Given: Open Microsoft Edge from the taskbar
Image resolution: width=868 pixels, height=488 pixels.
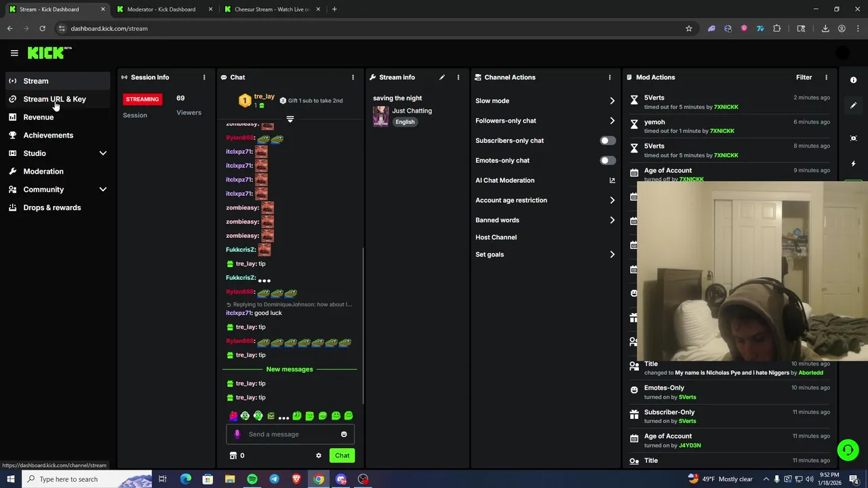Looking at the screenshot, I should coord(185,479).
